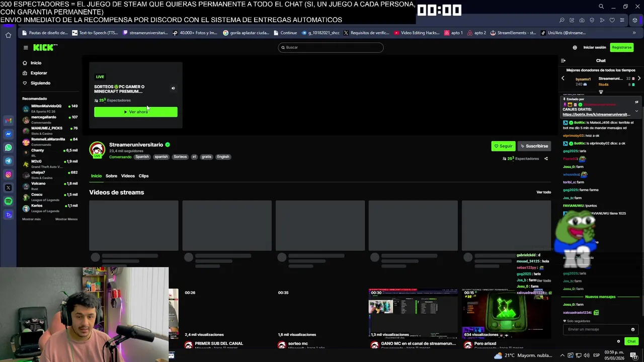Click the cube extensions icon
The width and height of the screenshot is (644, 362).
click(x=635, y=20)
